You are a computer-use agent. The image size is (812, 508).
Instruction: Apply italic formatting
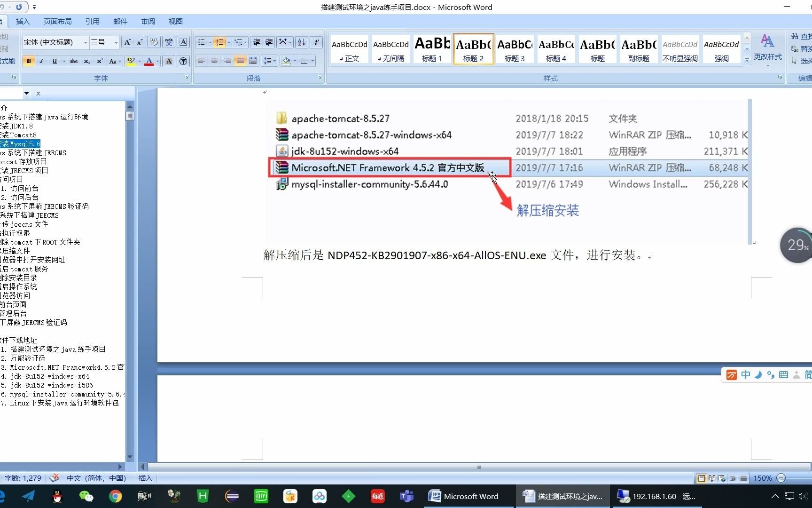(x=41, y=61)
